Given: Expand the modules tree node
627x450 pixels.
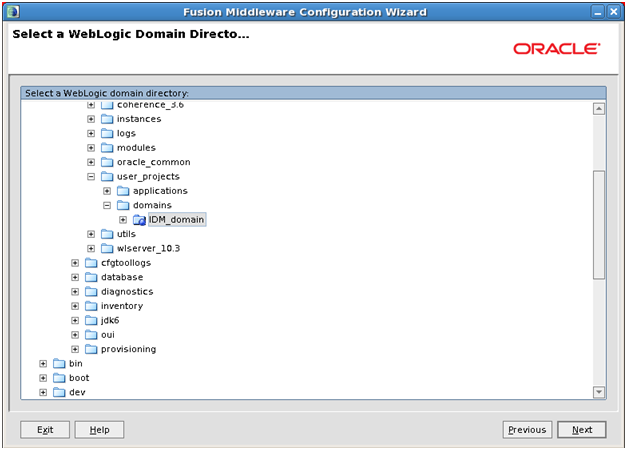Looking at the screenshot, I should [x=91, y=148].
